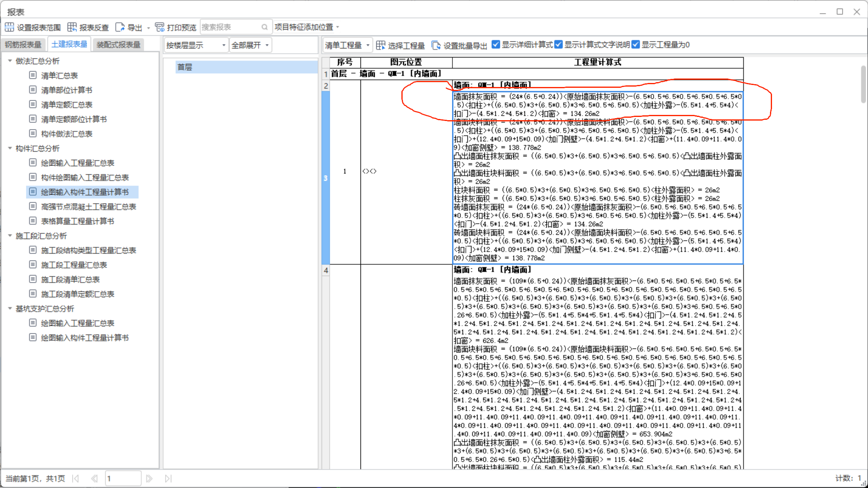Select the 首层 floor item
868x488 pixels.
tap(247, 67)
